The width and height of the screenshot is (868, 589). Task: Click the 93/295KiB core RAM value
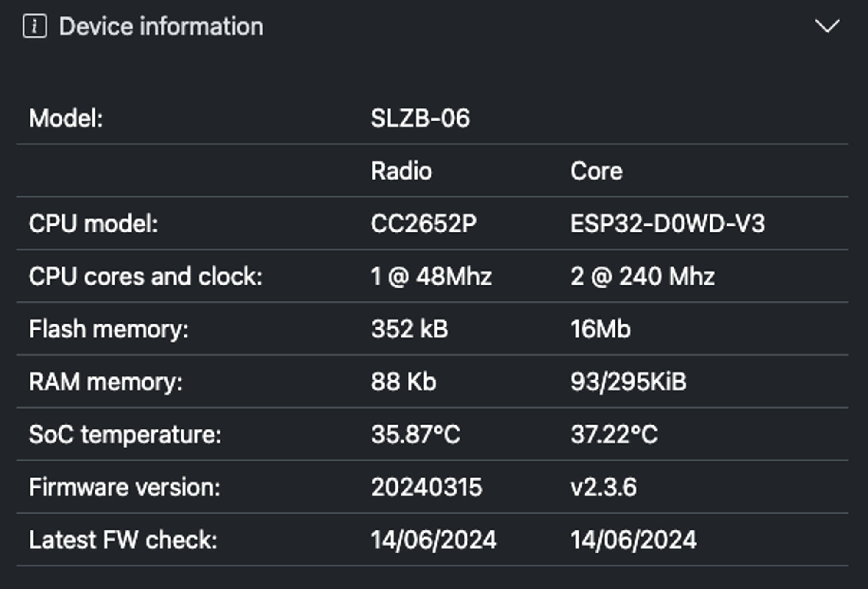pyautogui.click(x=628, y=382)
